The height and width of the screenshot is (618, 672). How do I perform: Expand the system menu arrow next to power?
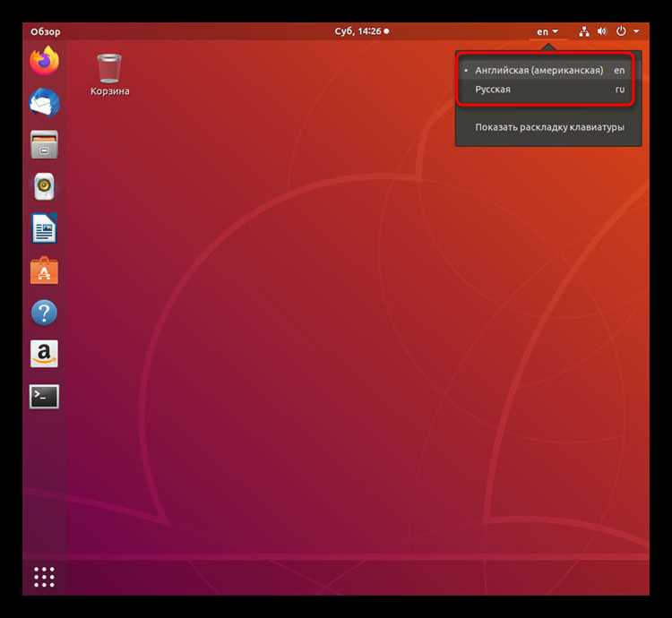coord(636,31)
